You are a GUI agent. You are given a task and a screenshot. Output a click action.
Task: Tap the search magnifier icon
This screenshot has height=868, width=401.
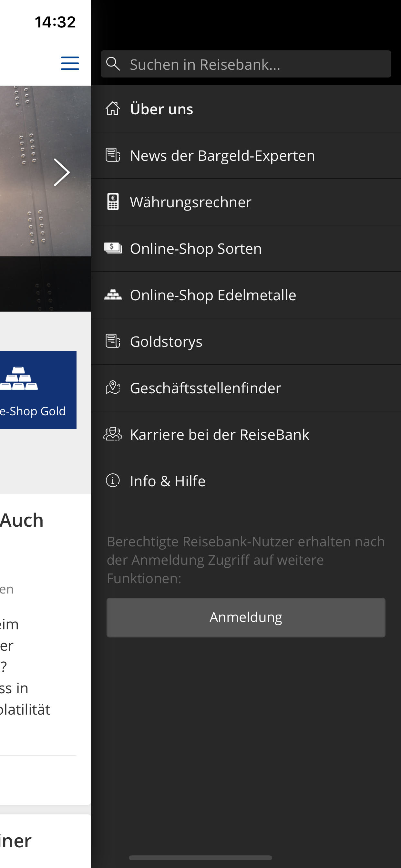(113, 64)
